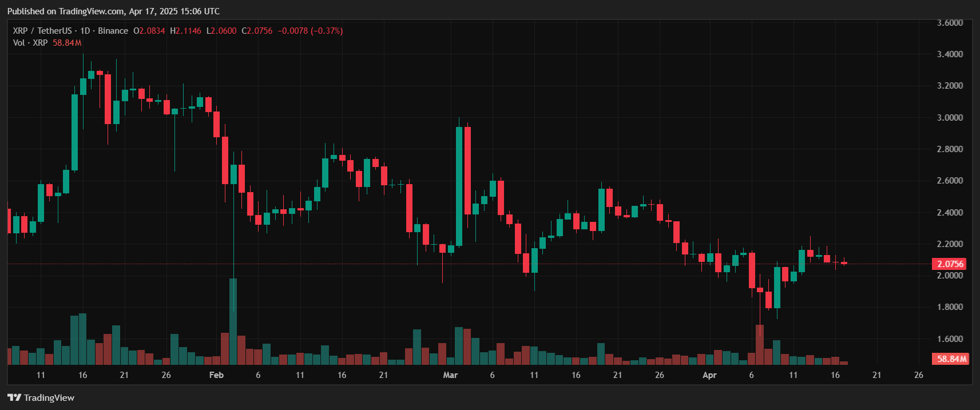Click the Vol · XRP indicator label

(30, 43)
